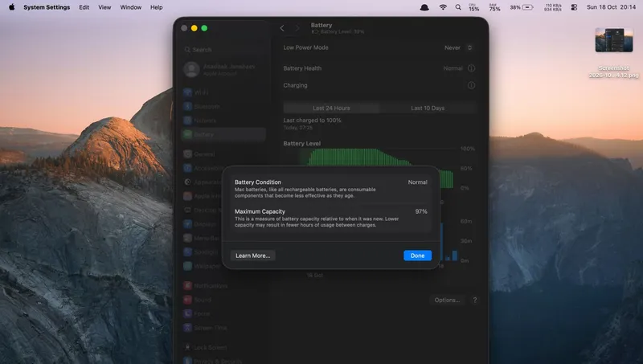643x364 pixels.
Task: Select Wallpaper in the sidebar
Action: click(x=203, y=266)
